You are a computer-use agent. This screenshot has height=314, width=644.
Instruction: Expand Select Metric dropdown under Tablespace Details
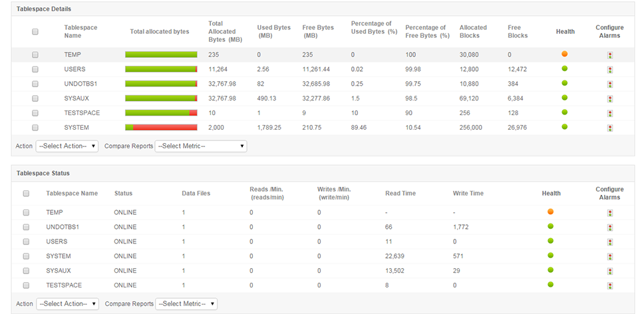pyautogui.click(x=200, y=146)
